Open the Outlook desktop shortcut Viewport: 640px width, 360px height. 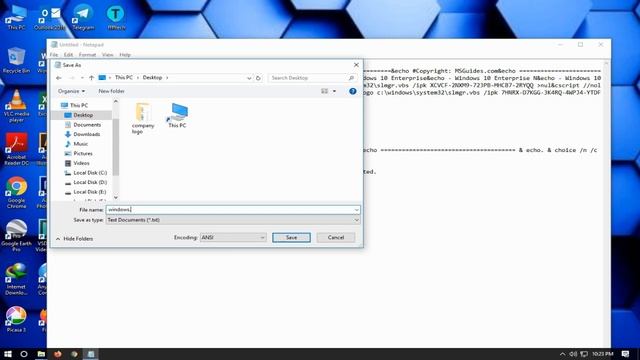(x=49, y=17)
